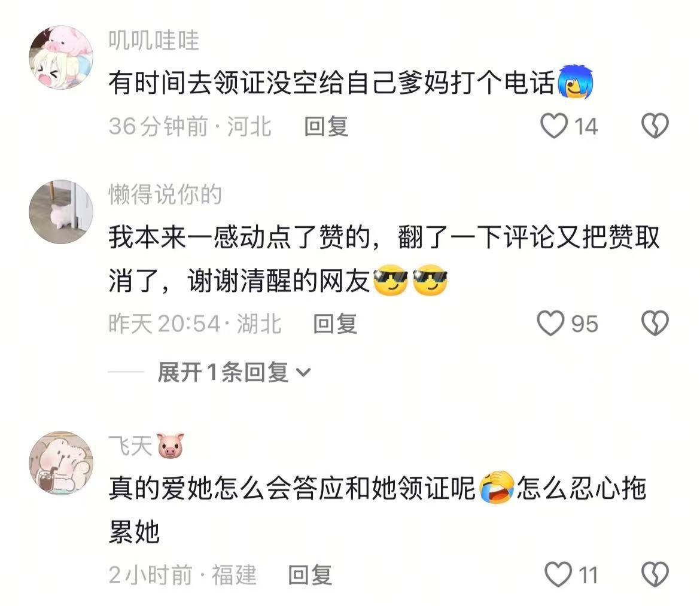Screen dimensions: 700x606
Task: Open 飞天's bear avatar profile
Action: tap(61, 463)
